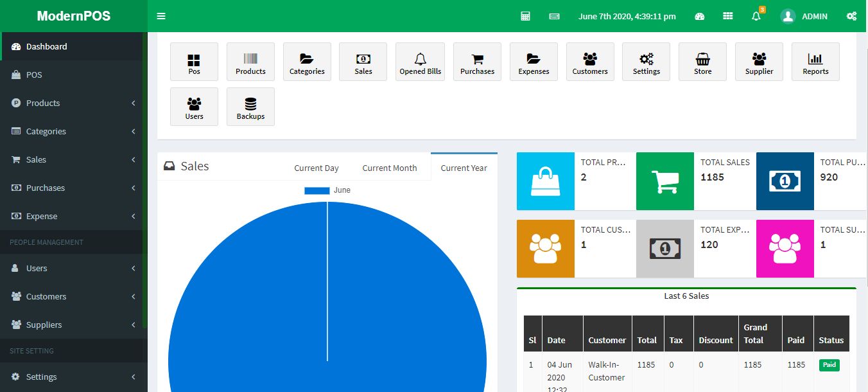Open the notifications bell with badge
This screenshot has width=868, height=392.
pos(756,16)
